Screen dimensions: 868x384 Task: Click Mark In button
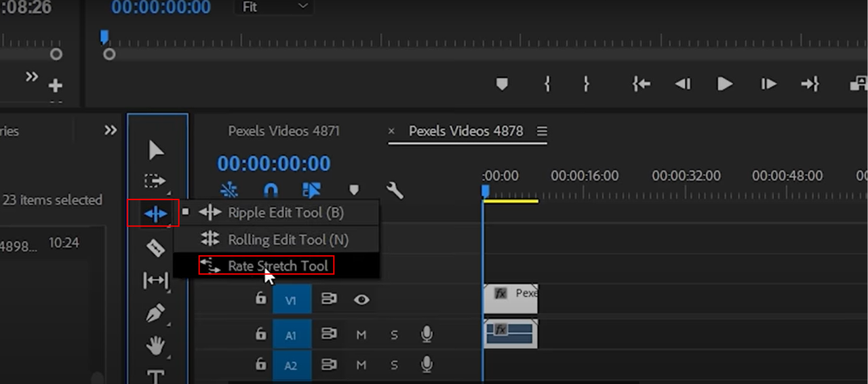coord(547,84)
